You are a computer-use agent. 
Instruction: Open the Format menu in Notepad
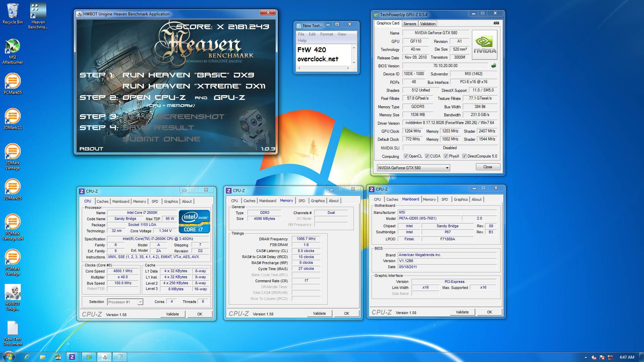point(326,34)
